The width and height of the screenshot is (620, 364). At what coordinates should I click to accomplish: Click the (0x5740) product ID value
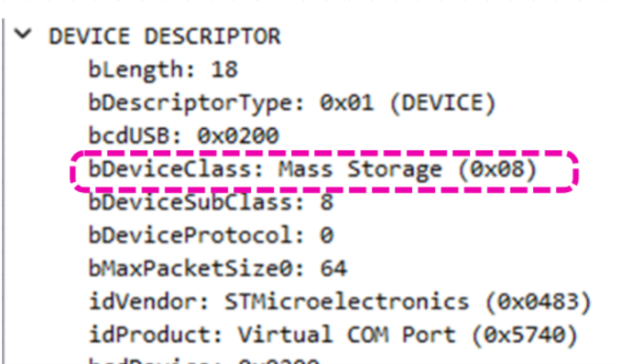click(x=525, y=335)
